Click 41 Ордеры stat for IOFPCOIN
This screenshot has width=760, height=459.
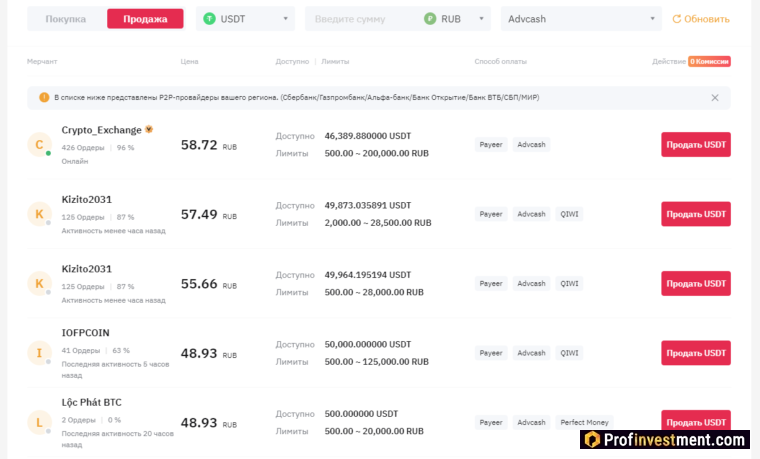[81, 350]
